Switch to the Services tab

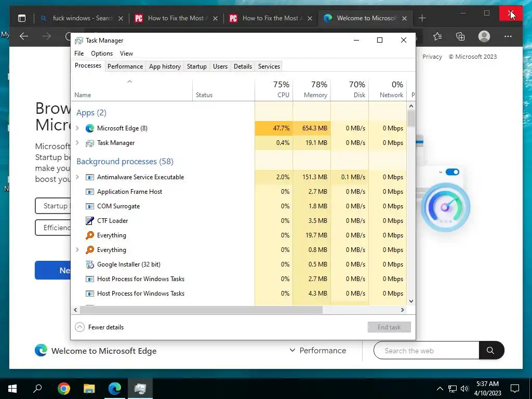coord(269,66)
